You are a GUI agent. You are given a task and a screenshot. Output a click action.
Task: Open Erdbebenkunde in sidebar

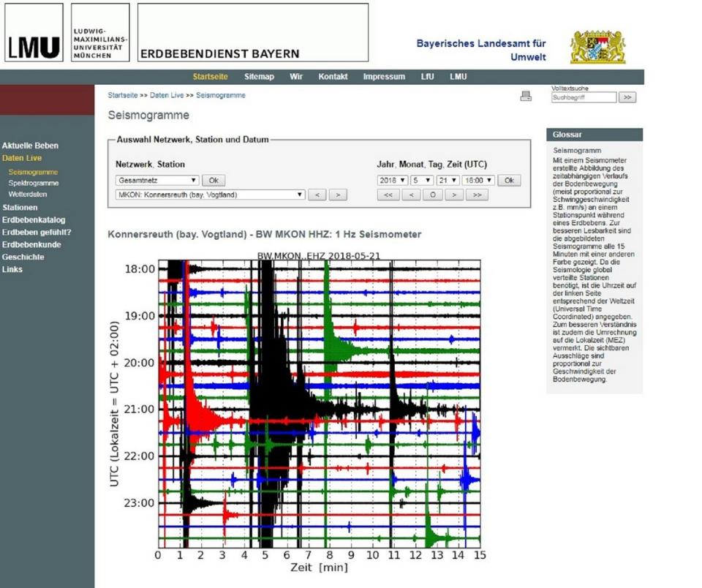pos(31,244)
